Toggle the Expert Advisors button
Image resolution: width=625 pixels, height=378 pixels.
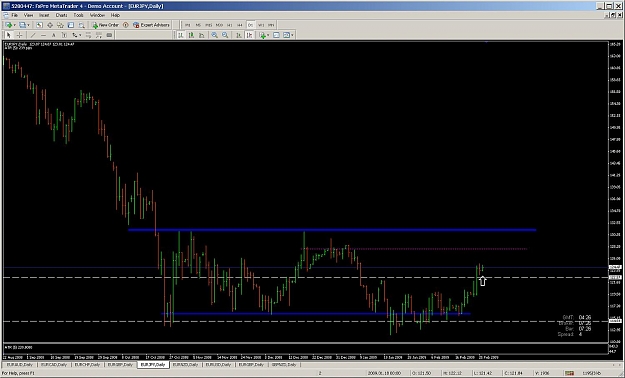pos(151,25)
